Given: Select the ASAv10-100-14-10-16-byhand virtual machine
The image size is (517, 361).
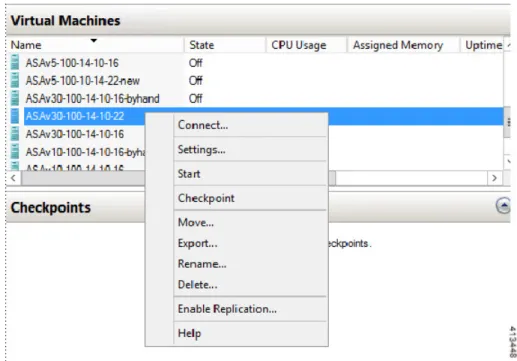Looking at the screenshot, I should pyautogui.click(x=85, y=152).
